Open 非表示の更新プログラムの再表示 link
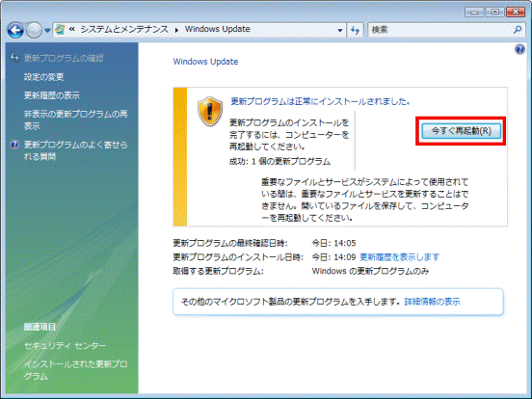Image resolution: width=532 pixels, height=399 pixels. (x=76, y=120)
